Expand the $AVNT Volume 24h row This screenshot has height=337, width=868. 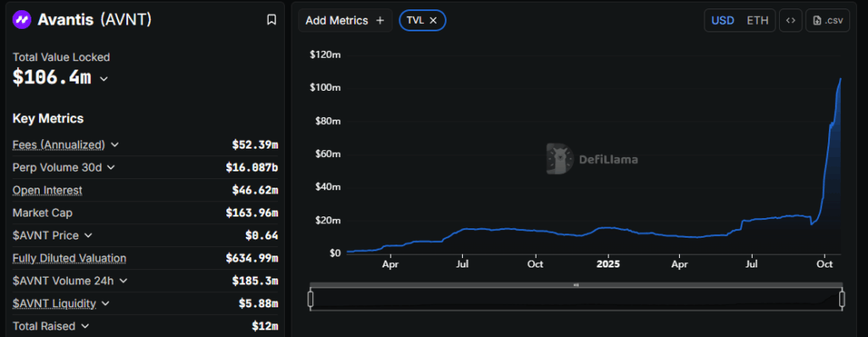(x=123, y=281)
